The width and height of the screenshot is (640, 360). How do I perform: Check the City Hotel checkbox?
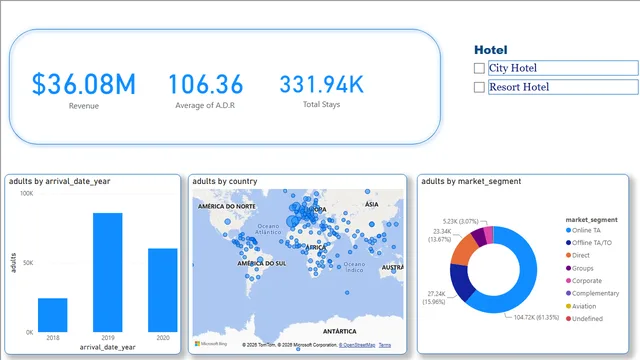click(479, 68)
